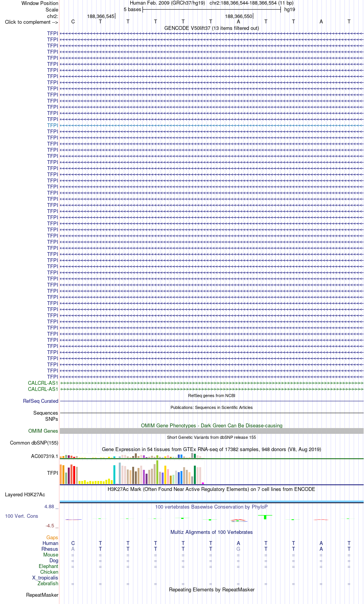Click the C base in the Human alignment row
Viewport: 364px width, 604px height.
pos(73,543)
